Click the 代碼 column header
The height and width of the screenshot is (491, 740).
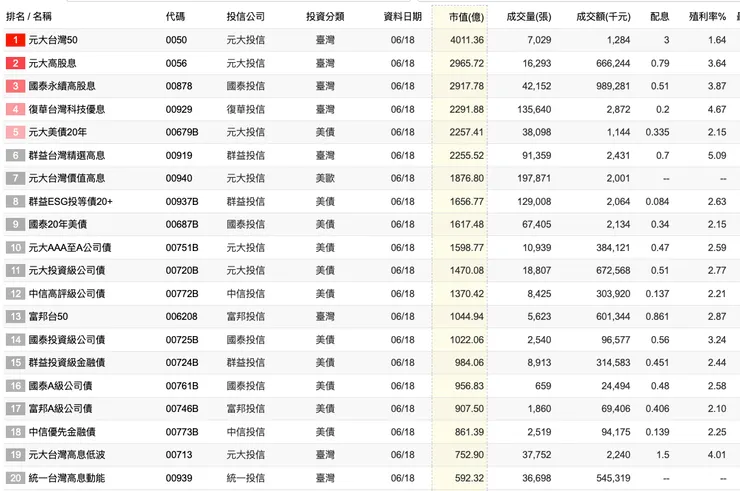175,17
